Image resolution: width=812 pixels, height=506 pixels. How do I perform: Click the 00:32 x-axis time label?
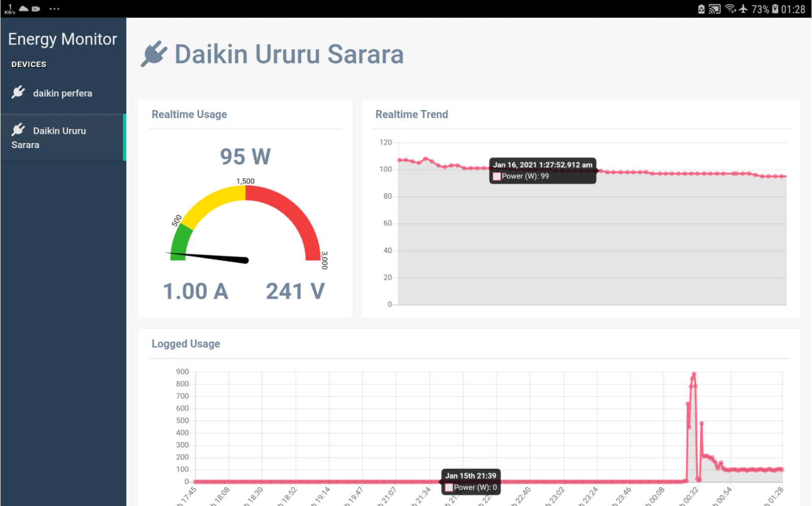(x=689, y=496)
